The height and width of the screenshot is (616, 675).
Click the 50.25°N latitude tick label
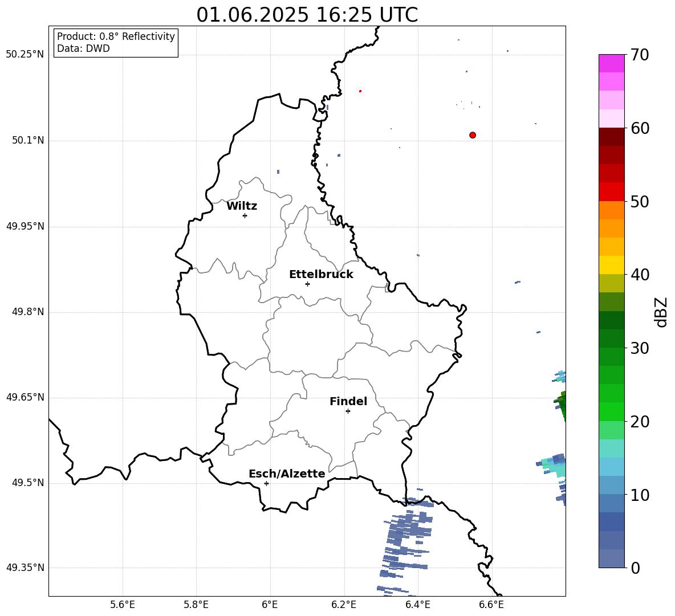click(25, 55)
